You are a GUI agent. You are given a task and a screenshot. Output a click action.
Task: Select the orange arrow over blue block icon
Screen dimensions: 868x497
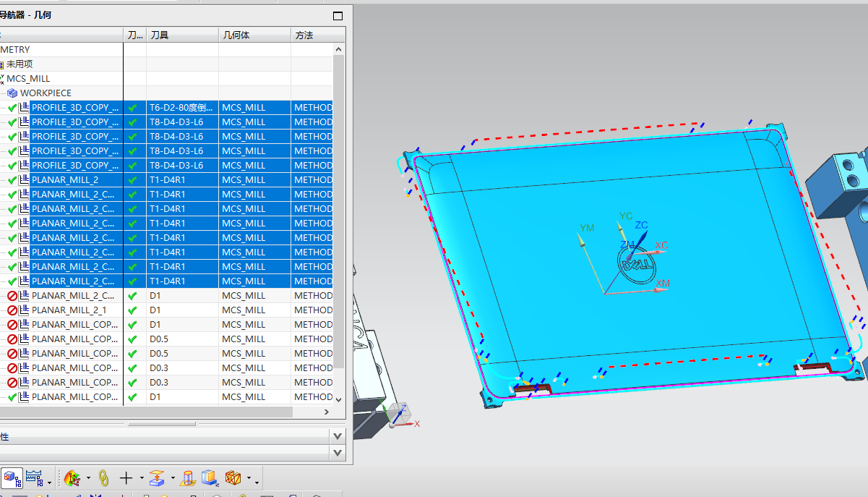click(157, 477)
